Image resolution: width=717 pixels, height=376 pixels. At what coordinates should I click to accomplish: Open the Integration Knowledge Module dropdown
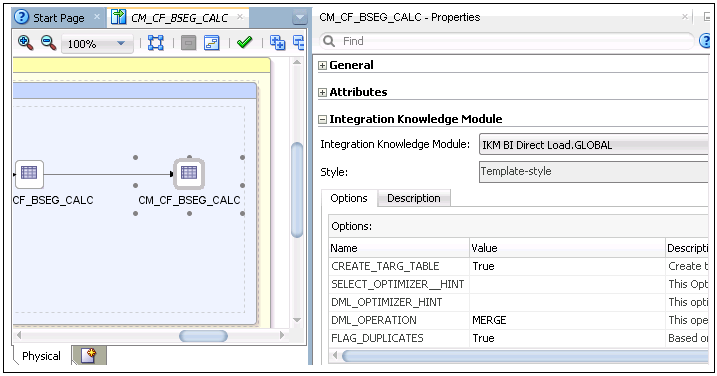[594, 145]
